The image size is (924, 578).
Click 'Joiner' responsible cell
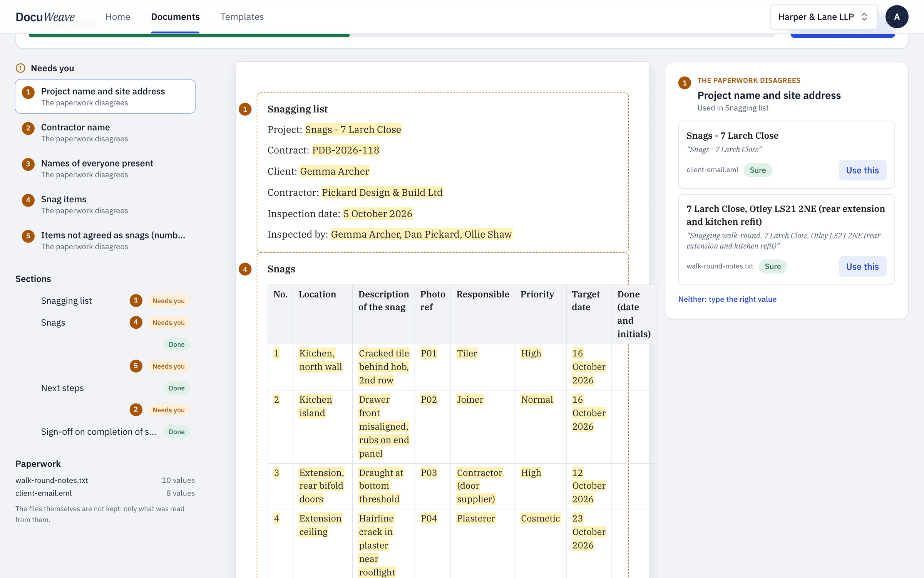click(470, 400)
